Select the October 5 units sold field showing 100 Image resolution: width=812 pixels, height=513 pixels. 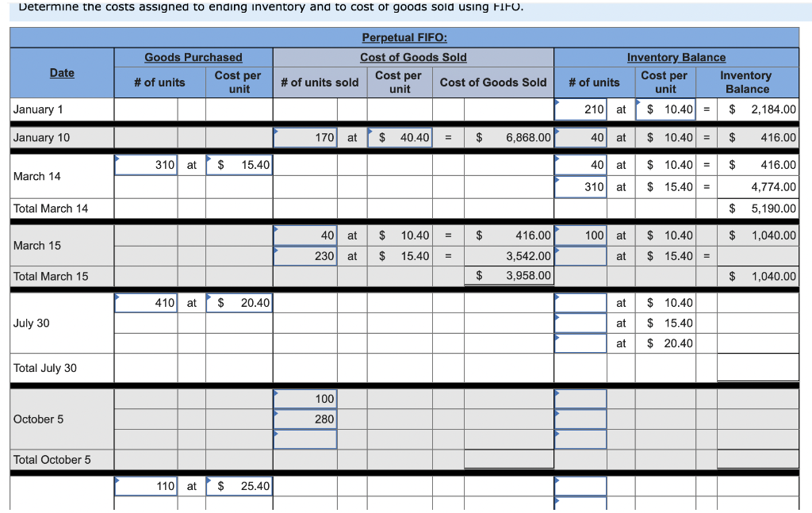[x=304, y=399]
